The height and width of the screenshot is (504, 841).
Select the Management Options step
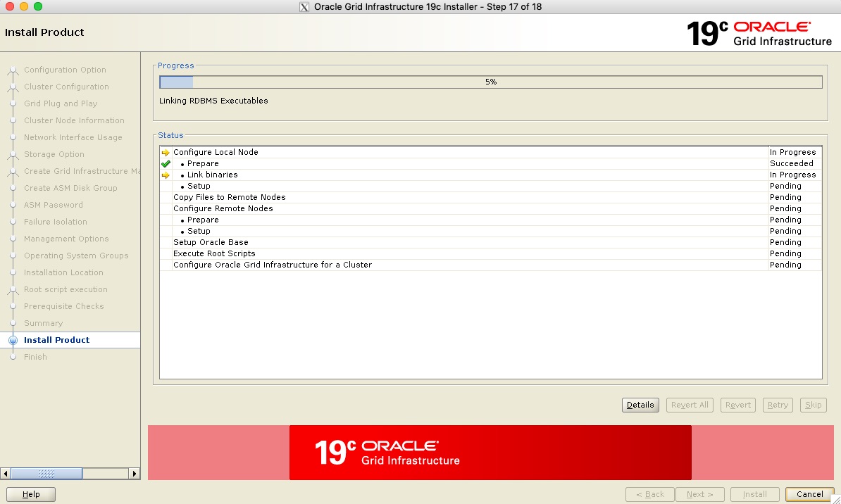(x=66, y=239)
